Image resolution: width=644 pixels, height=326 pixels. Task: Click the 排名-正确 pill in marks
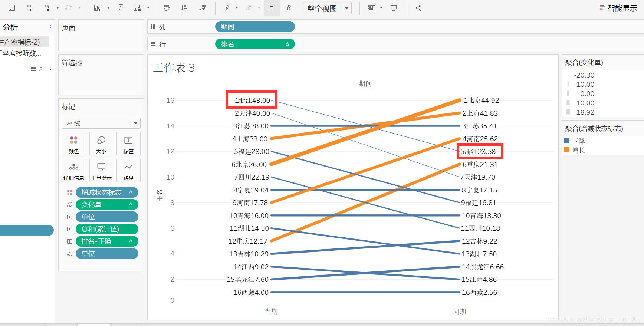(107, 241)
